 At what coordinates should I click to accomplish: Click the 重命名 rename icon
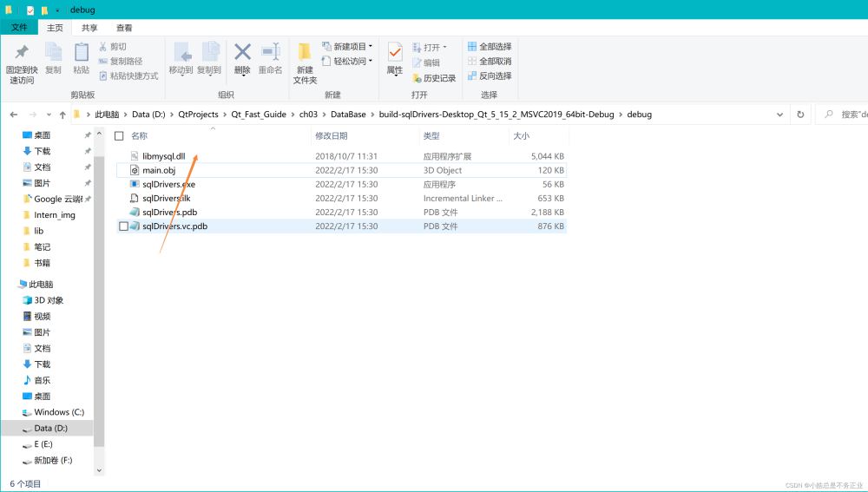[x=270, y=53]
